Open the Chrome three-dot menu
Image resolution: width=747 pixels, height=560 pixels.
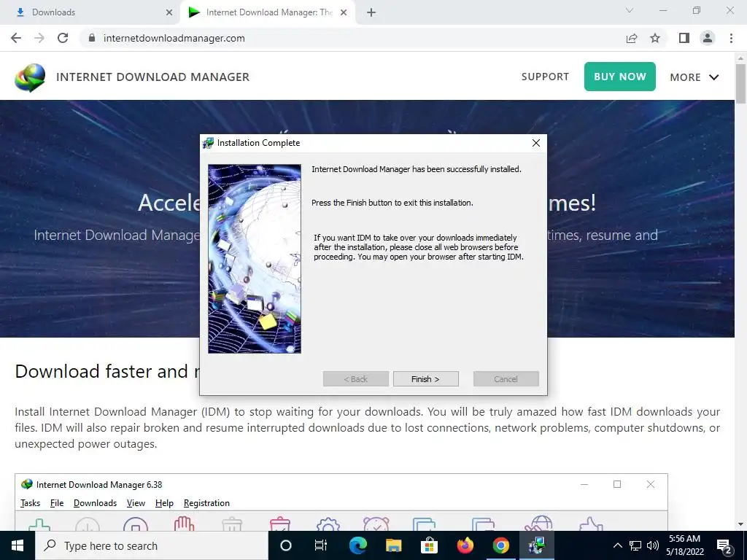click(x=731, y=38)
